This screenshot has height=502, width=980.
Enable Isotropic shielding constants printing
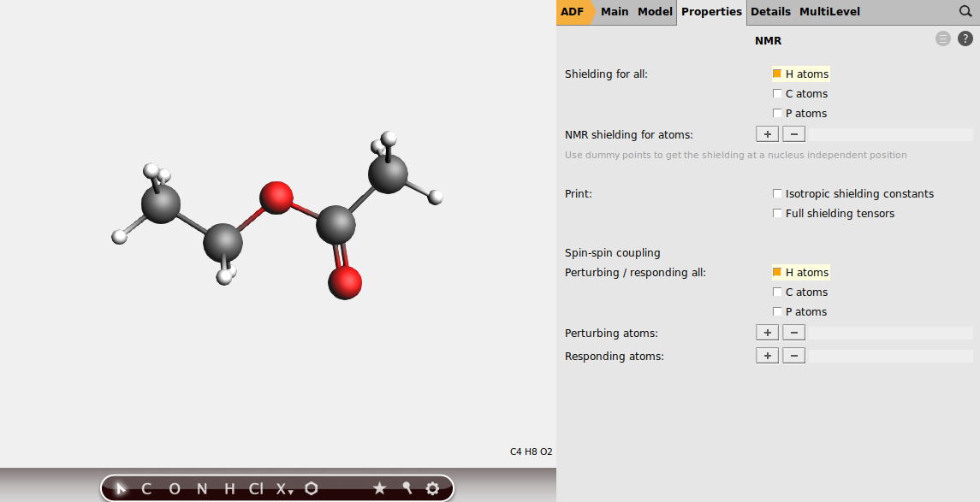coord(777,193)
